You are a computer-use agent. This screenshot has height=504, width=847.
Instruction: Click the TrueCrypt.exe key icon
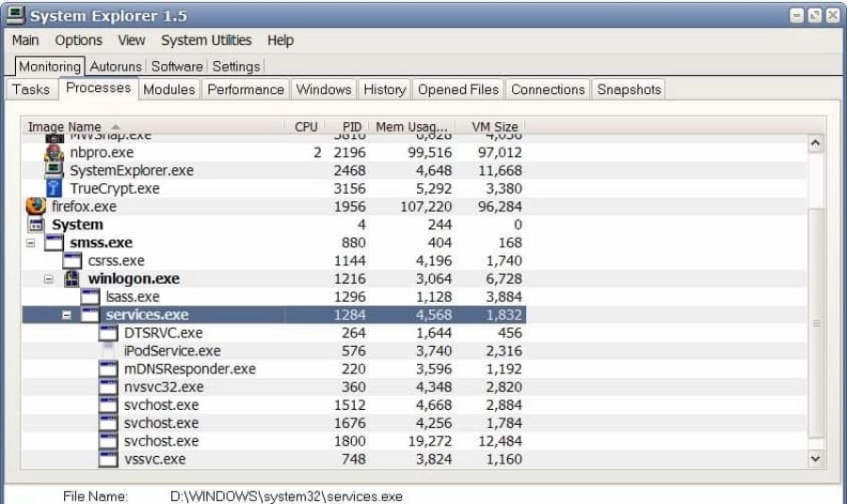pyautogui.click(x=54, y=188)
